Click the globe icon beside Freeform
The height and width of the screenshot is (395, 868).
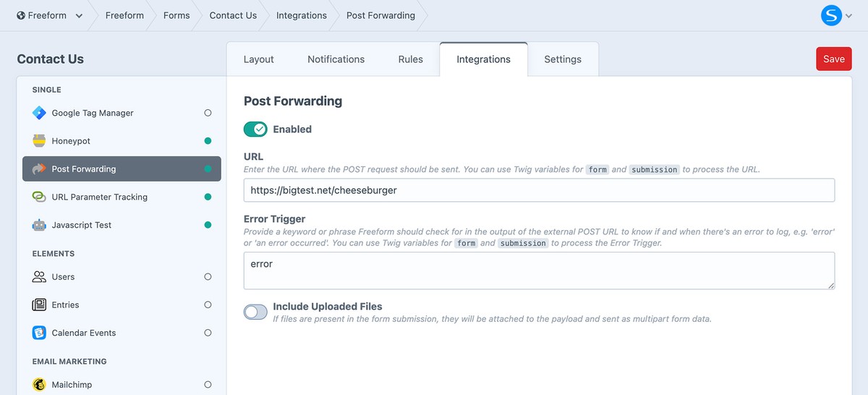[21, 15]
